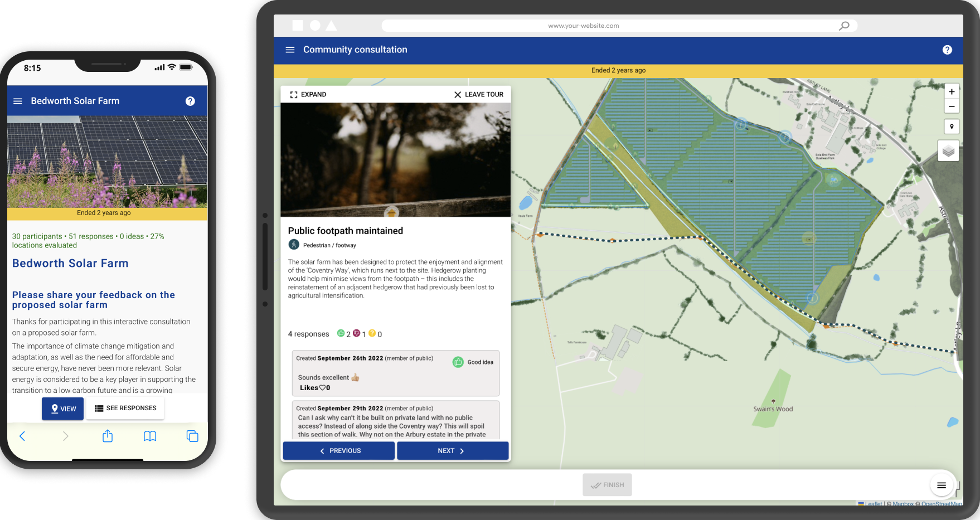Viewport: 980px width, 520px height.
Task: Open round menu button at bottom right
Action: 942,485
